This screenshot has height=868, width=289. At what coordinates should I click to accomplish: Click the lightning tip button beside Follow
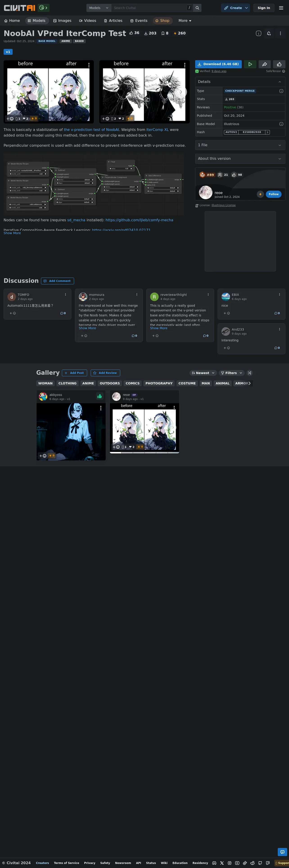click(x=260, y=194)
